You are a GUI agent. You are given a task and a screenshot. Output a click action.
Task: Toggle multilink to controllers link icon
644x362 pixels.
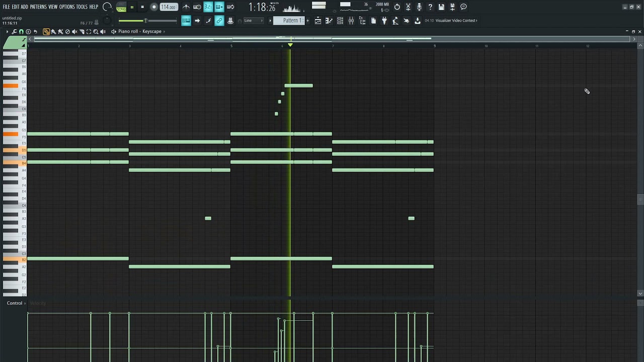click(219, 21)
